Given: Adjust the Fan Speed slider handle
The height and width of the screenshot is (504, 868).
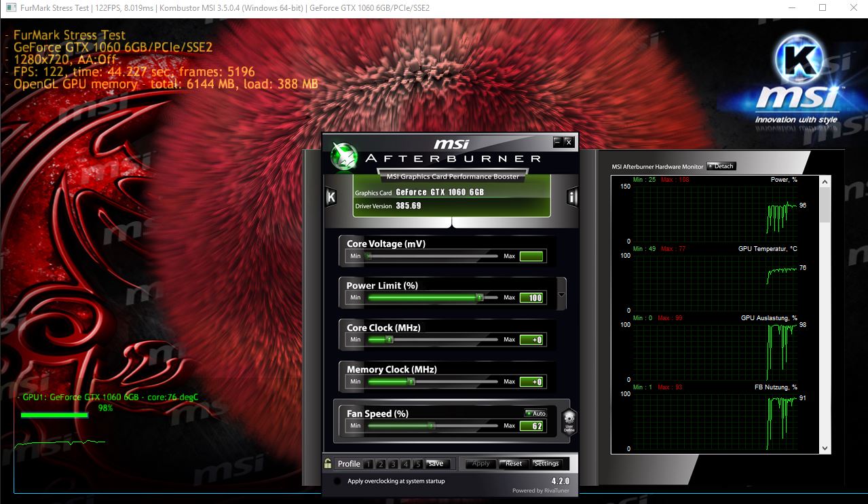Looking at the screenshot, I should coord(431,426).
